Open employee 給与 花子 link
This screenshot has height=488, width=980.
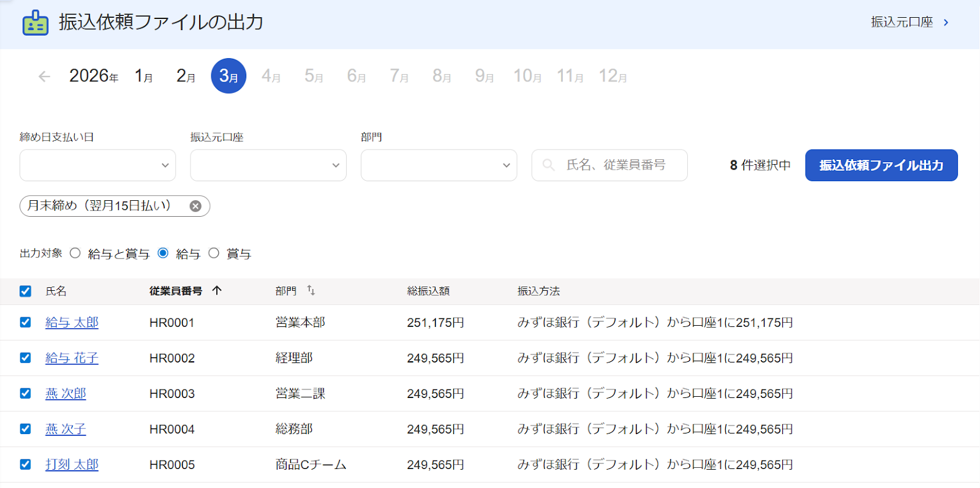[x=72, y=358]
